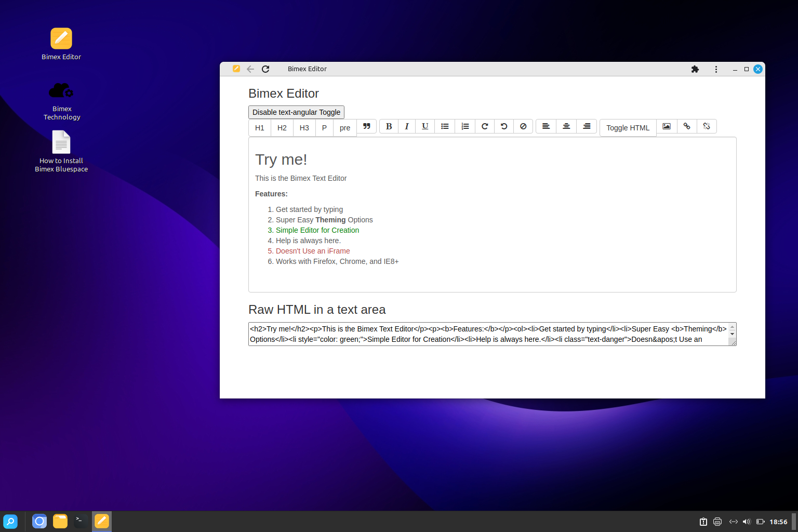Insert an ordered numbered list

pyautogui.click(x=465, y=126)
